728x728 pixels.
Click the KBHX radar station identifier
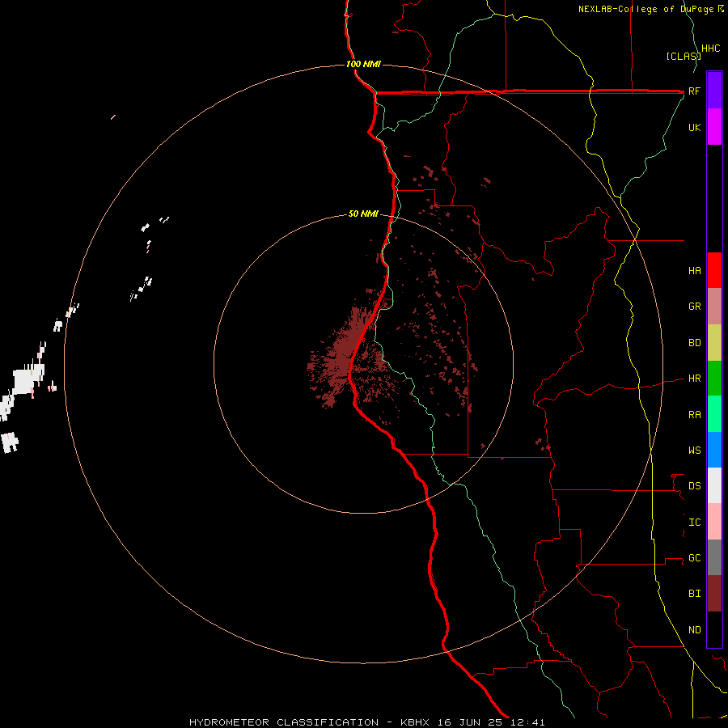coord(415,722)
